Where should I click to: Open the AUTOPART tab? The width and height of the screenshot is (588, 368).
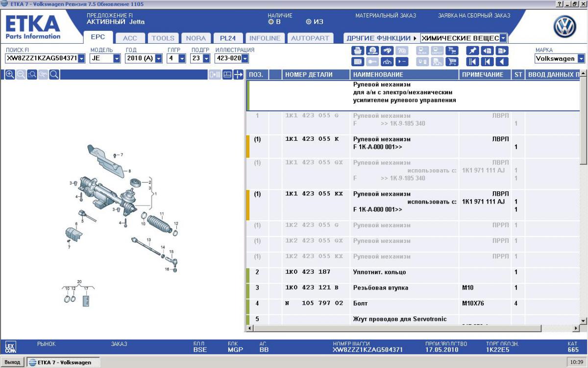click(310, 38)
